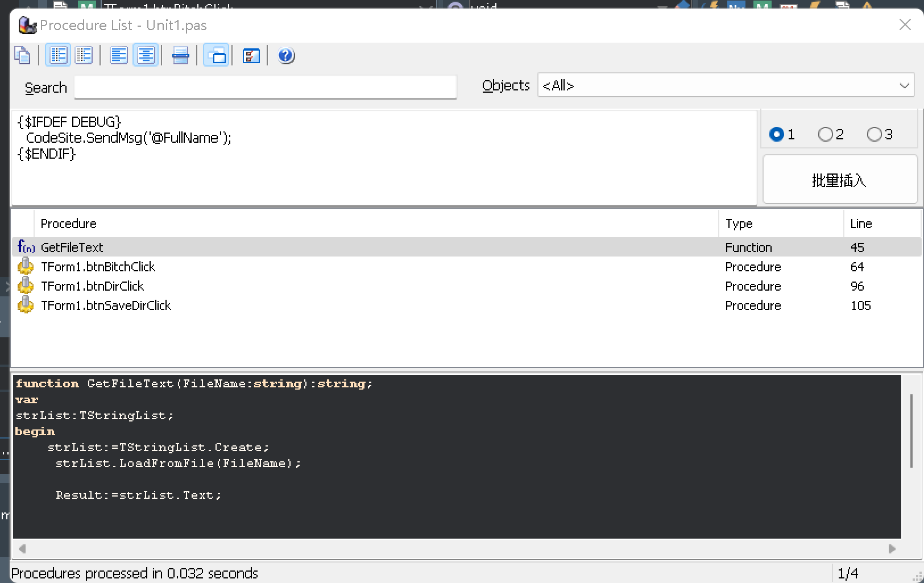Click the code preview vertical scrollbar
This screenshot has height=583, width=924.
click(x=911, y=431)
